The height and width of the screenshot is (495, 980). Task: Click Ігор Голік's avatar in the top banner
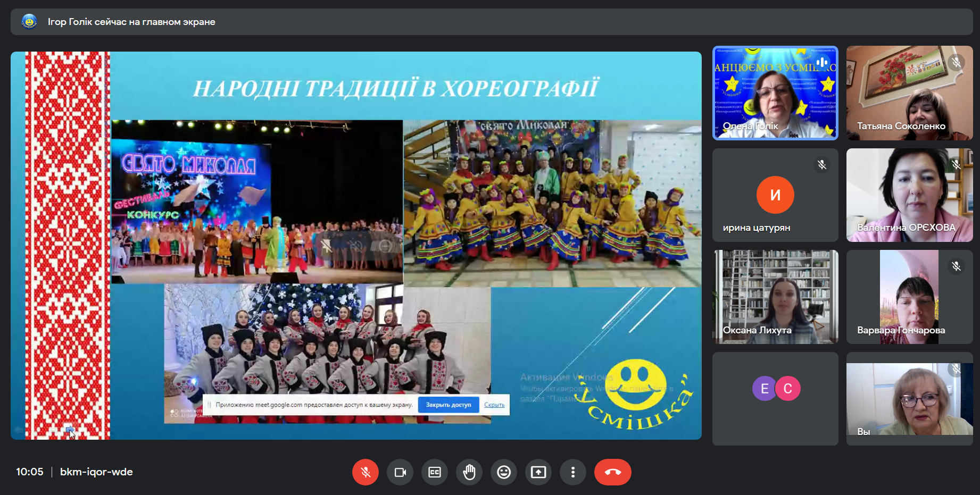coord(29,22)
